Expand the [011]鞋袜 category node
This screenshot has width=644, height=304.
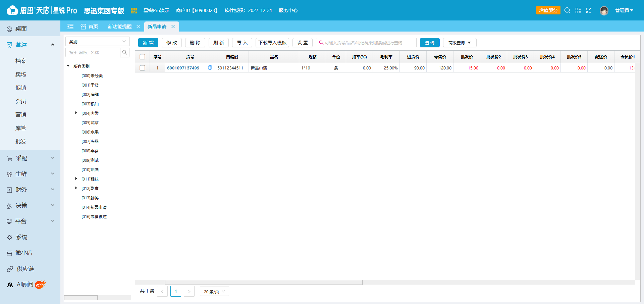pyautogui.click(x=76, y=179)
